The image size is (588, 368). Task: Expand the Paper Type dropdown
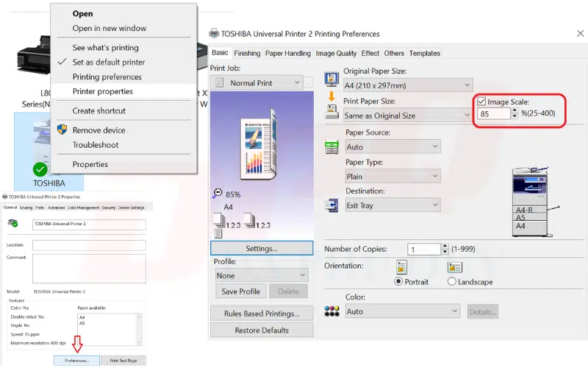coord(393,176)
